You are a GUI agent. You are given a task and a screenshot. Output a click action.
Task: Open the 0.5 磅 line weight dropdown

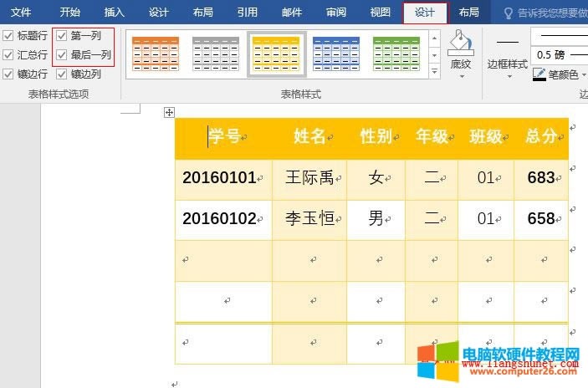pos(583,54)
